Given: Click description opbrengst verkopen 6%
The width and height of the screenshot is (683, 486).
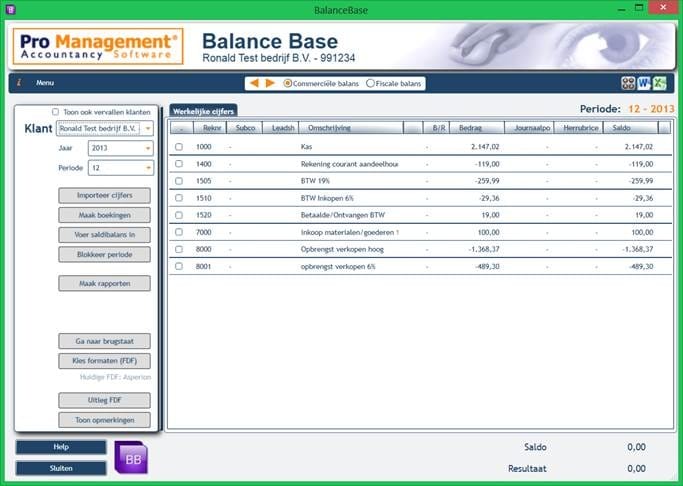Looking at the screenshot, I should point(338,267).
